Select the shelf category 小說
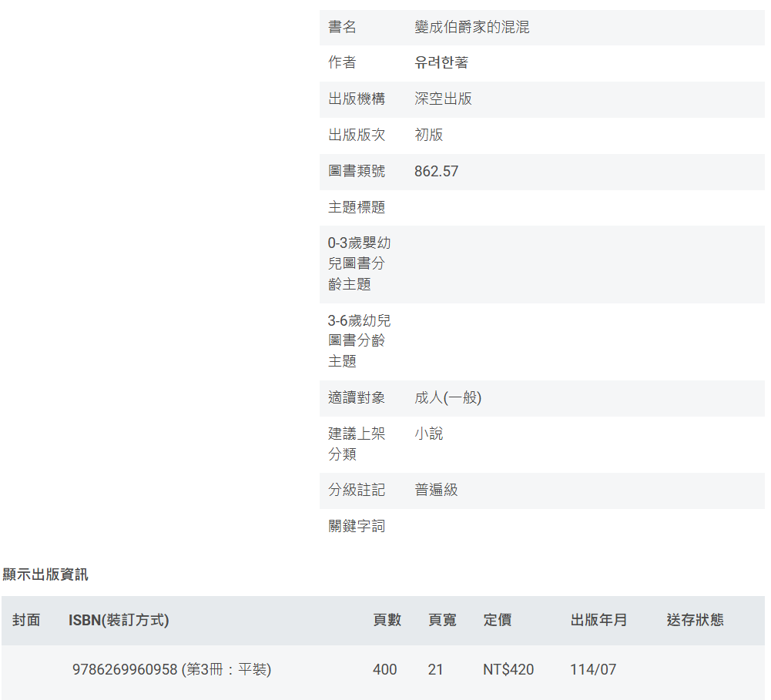771x700 pixels. (x=428, y=434)
